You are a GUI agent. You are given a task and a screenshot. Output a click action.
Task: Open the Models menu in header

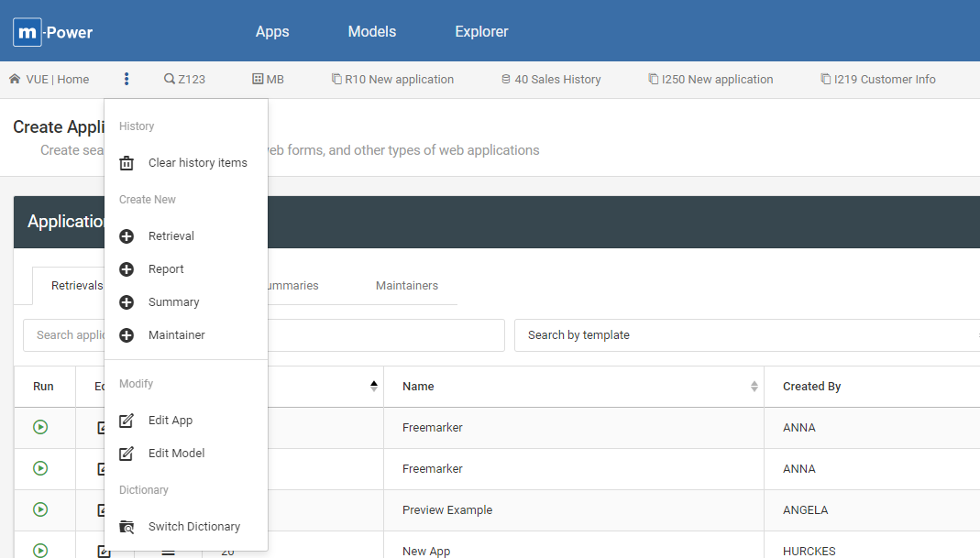(372, 31)
